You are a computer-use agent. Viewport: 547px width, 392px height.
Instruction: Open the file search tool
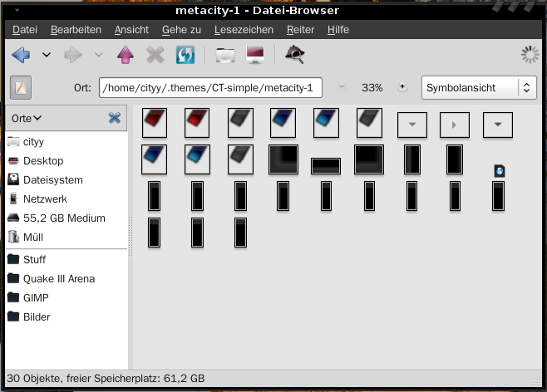tap(295, 55)
